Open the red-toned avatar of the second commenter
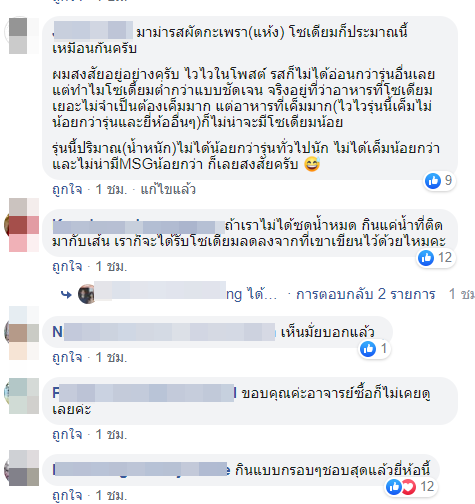The width and height of the screenshot is (475, 504). 22,225
